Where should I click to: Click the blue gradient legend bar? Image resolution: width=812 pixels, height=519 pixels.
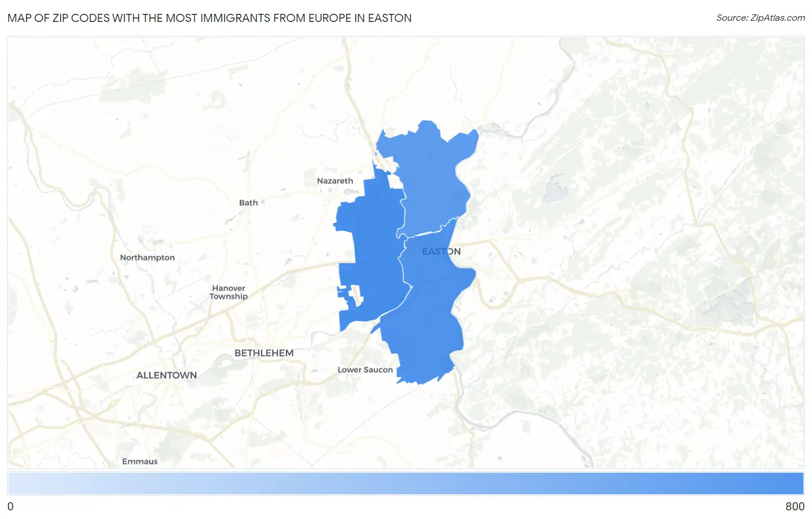click(405, 483)
